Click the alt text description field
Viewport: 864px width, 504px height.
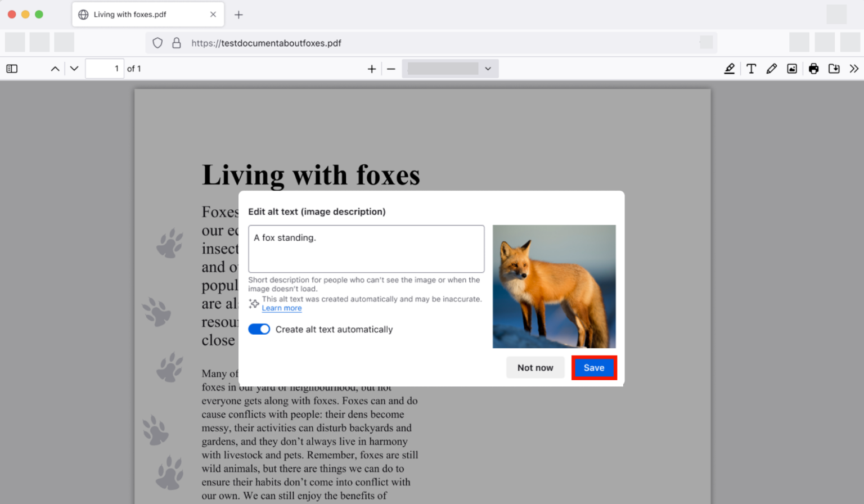pyautogui.click(x=366, y=249)
